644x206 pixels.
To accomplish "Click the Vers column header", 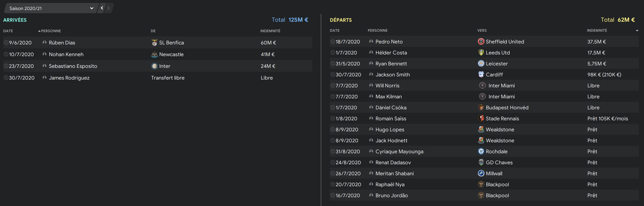I will 482,31.
